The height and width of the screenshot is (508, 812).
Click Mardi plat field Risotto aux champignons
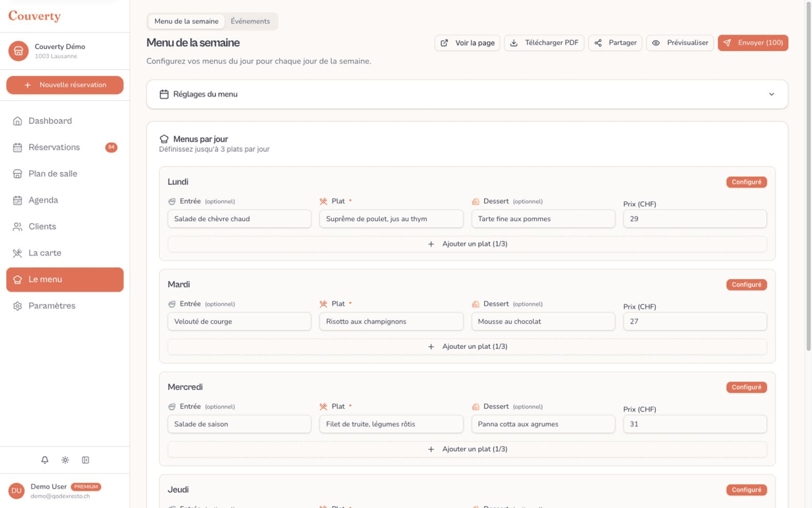coord(391,322)
